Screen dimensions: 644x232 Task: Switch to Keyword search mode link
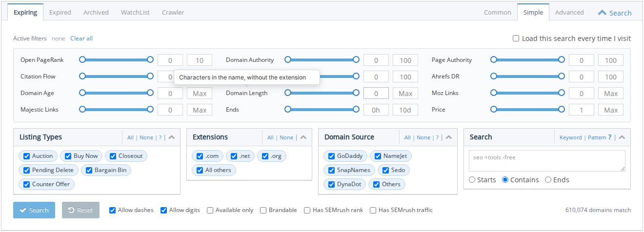(x=571, y=137)
